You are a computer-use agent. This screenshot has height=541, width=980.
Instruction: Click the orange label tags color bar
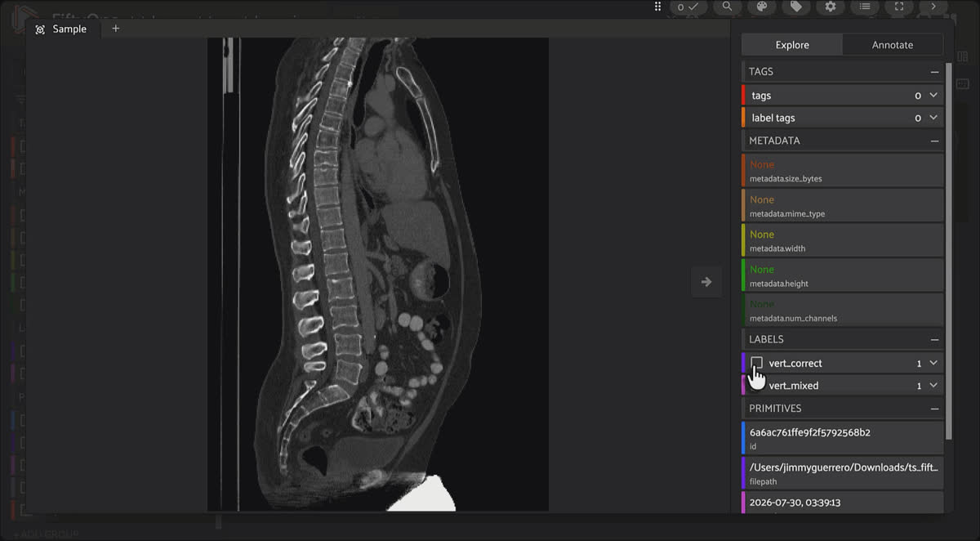(x=743, y=118)
